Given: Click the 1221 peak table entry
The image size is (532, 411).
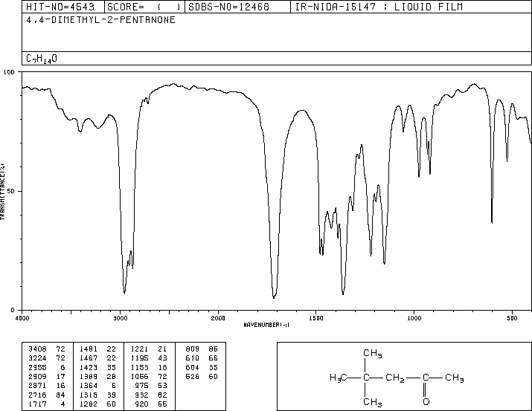Looking at the screenshot, I should [x=139, y=349].
